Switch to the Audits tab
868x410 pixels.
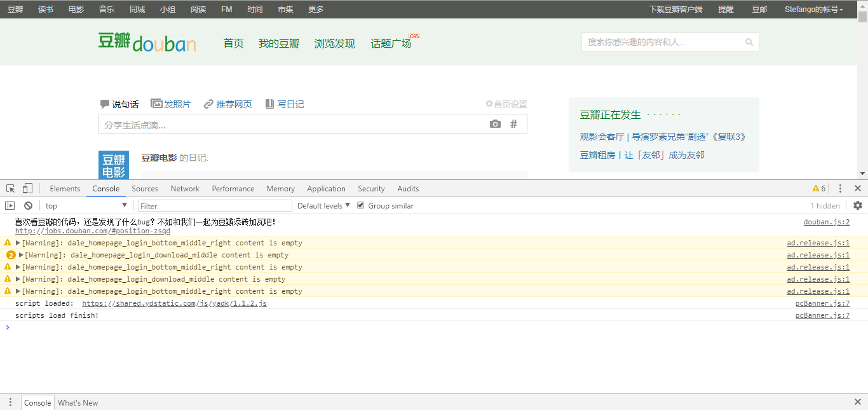tap(408, 189)
